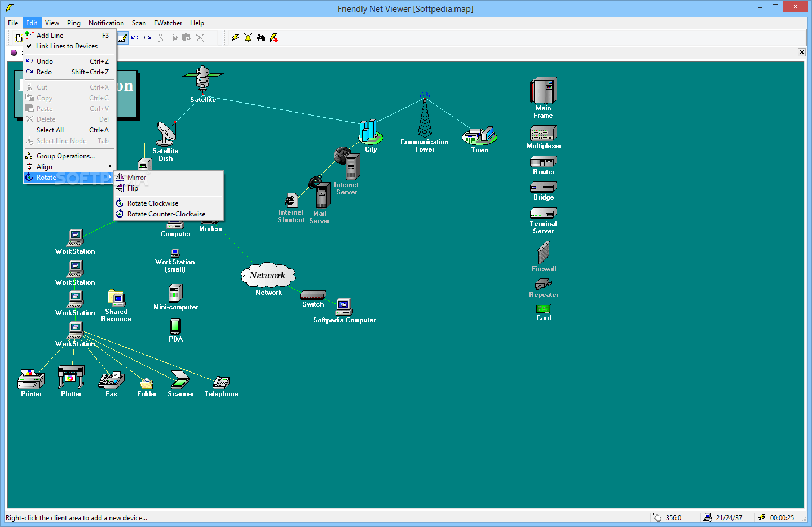Select the Bridge device icon

pyautogui.click(x=544, y=187)
